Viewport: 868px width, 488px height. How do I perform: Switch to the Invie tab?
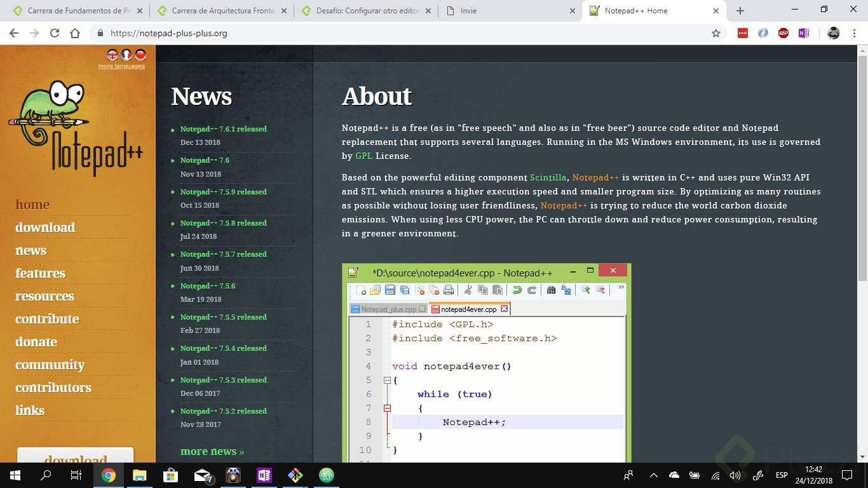[511, 11]
